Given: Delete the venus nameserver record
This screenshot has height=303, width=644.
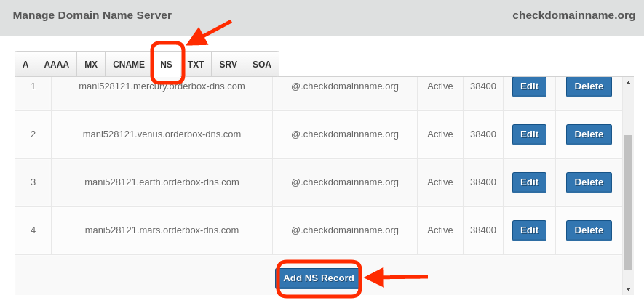Looking at the screenshot, I should (x=589, y=134).
